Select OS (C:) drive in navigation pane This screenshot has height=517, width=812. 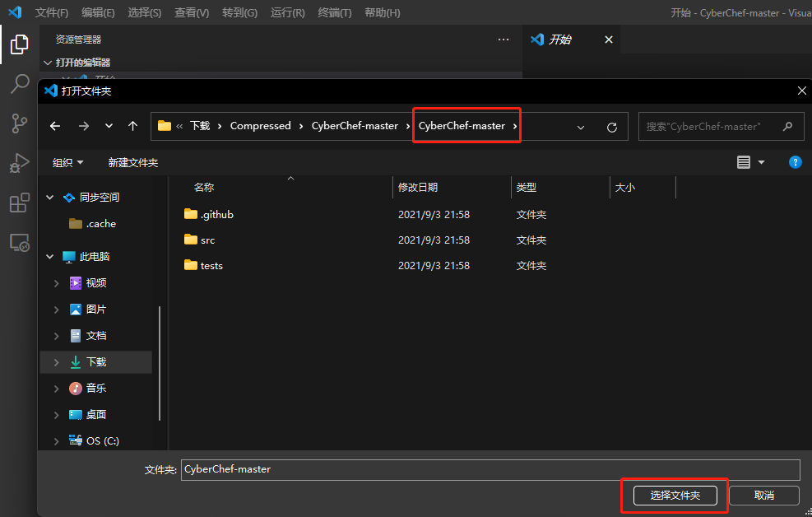click(x=95, y=440)
